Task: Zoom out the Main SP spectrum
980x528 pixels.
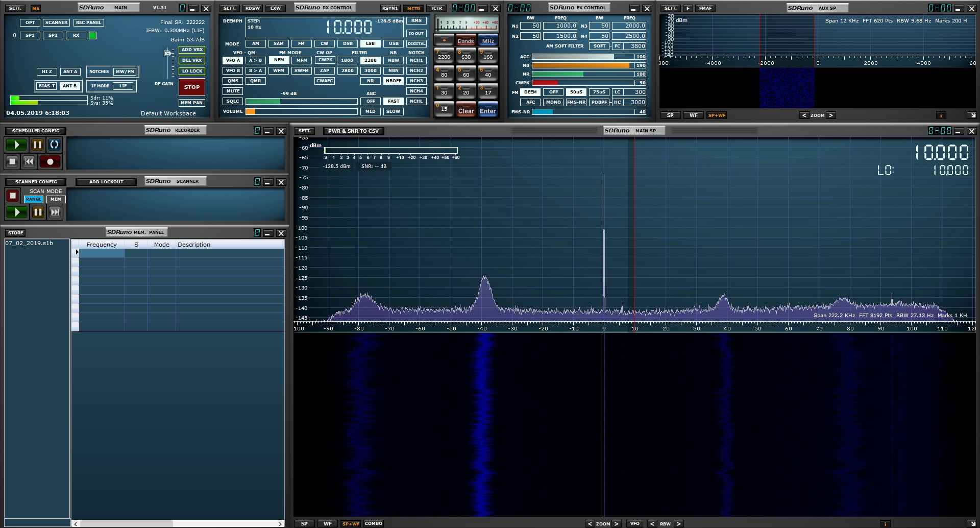Action: pyautogui.click(x=590, y=523)
